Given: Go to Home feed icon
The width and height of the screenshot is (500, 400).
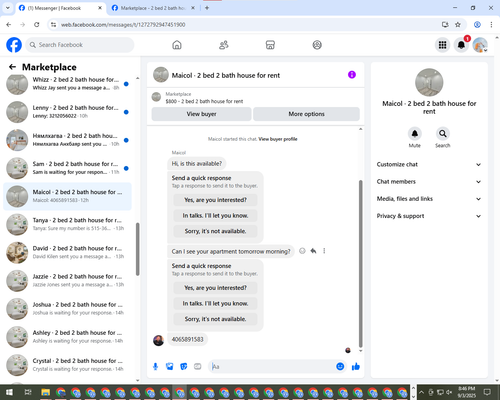Looking at the screenshot, I should tap(177, 45).
